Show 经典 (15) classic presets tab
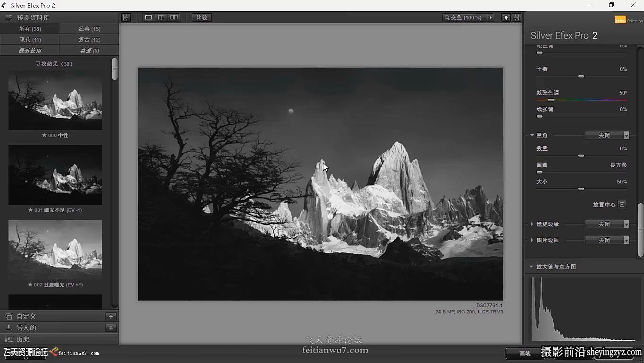The image size is (644, 363). tap(89, 29)
